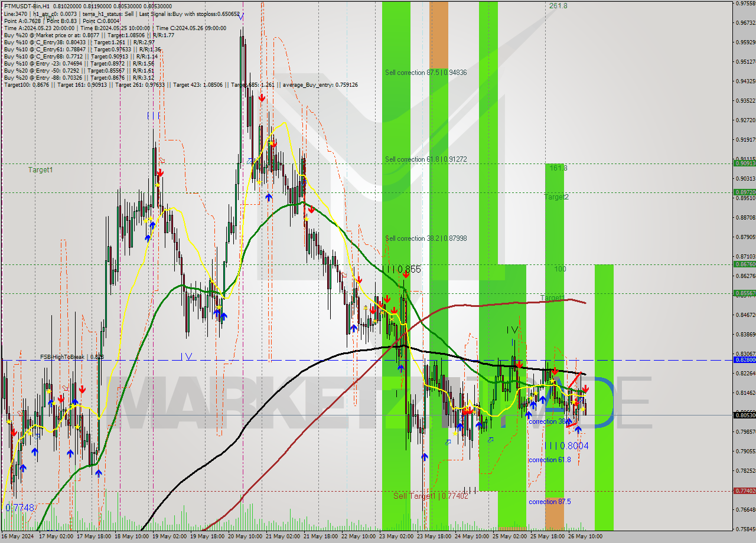Click the 'Last Signal is:Buy with stoploss' text
The image size is (756, 543).
tap(188, 13)
